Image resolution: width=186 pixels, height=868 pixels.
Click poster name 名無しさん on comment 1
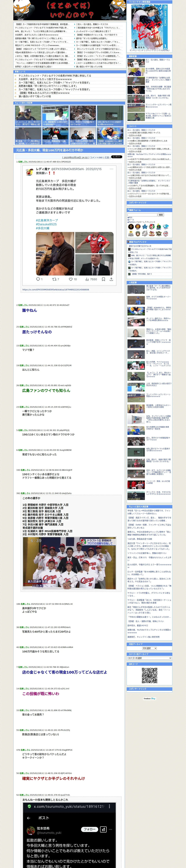[23, 162]
